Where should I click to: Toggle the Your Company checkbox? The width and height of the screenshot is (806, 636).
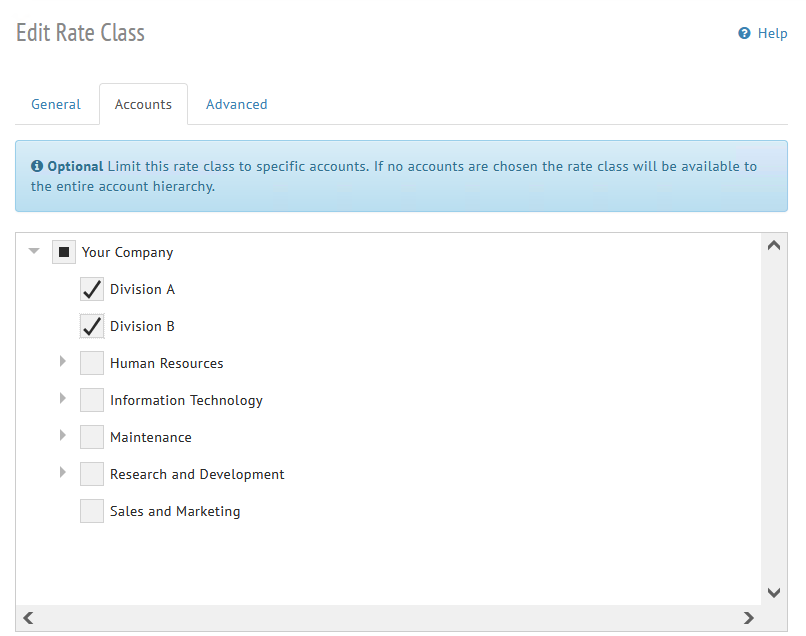coord(64,252)
